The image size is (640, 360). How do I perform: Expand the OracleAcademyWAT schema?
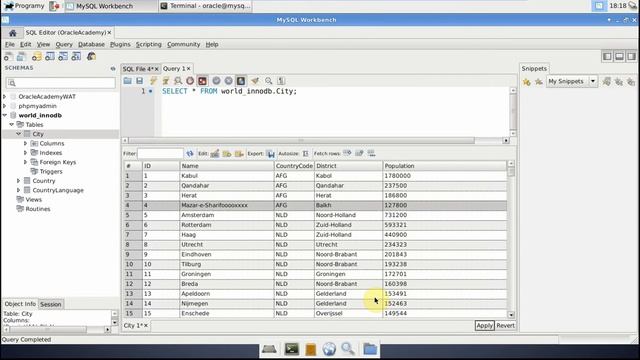click(x=4, y=97)
